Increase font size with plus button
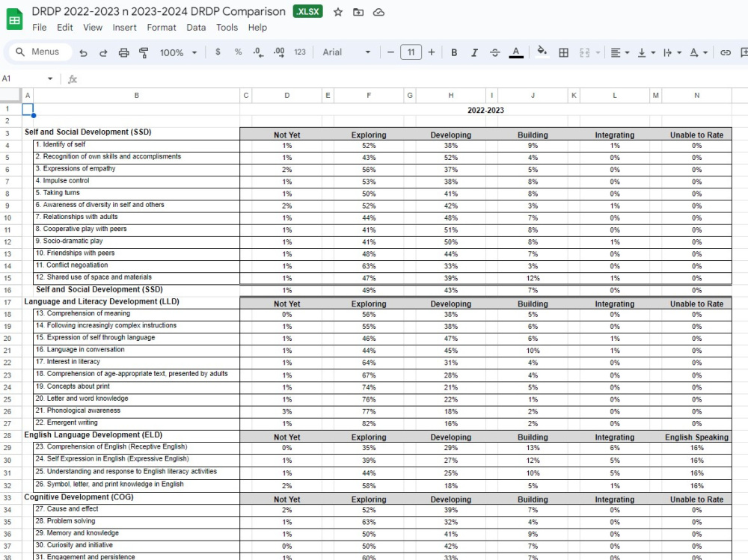748x560 pixels. tap(432, 52)
